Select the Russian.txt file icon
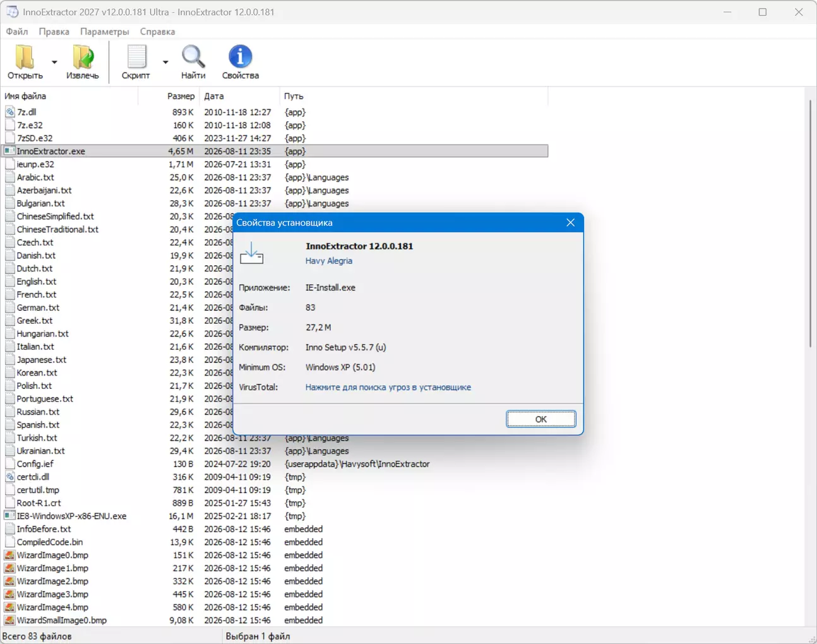 pyautogui.click(x=10, y=412)
